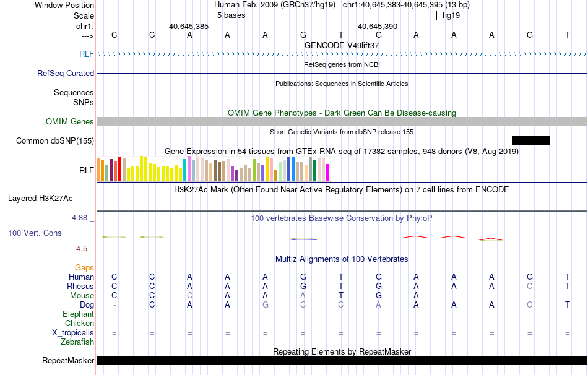Click the black RLF GTEx track label
Image resolution: width=588 pixels, height=375 pixels.
pos(86,170)
